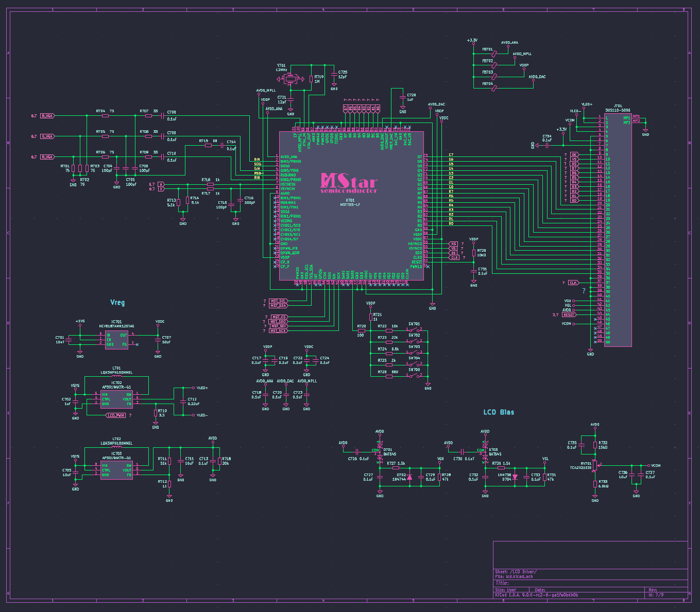Click the "Vreg" section title
Image resolution: width=700 pixels, height=612 pixels.
click(117, 303)
